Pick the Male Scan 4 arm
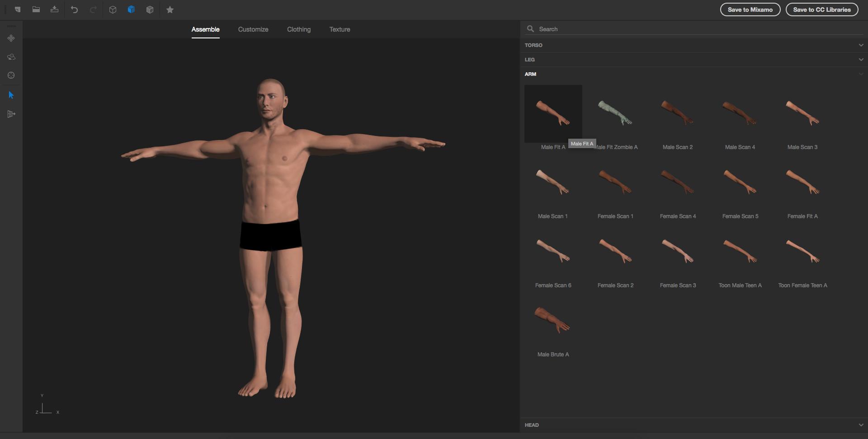The image size is (868, 439). point(740,114)
